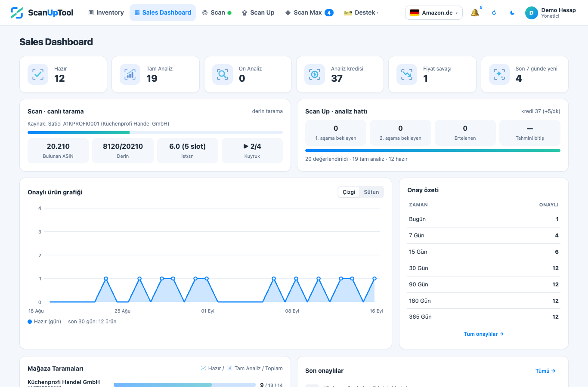Go to the Scan page
Screen dimensions: 588x387
pyautogui.click(x=217, y=13)
